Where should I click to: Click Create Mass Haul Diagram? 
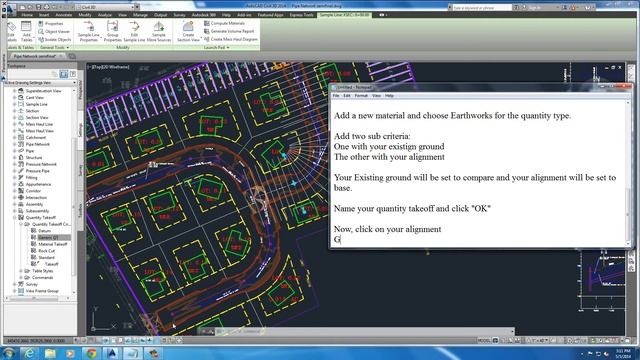[231, 39]
